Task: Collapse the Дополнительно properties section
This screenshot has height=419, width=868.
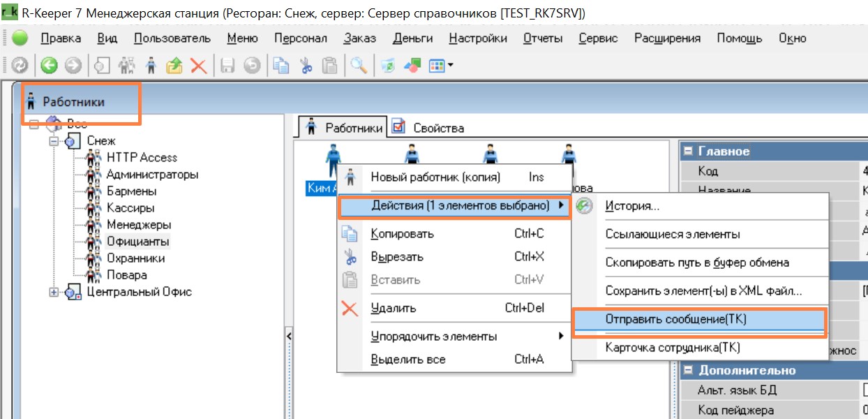Action: tap(688, 370)
